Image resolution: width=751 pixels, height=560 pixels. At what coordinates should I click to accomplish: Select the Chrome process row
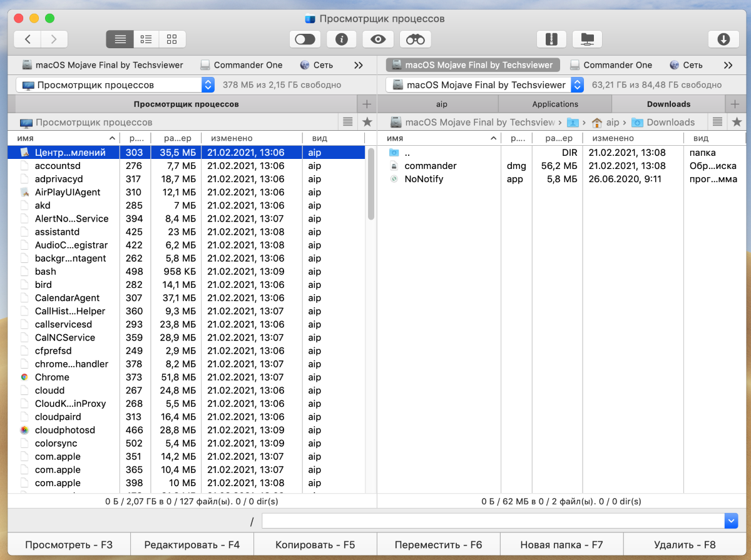(x=186, y=377)
